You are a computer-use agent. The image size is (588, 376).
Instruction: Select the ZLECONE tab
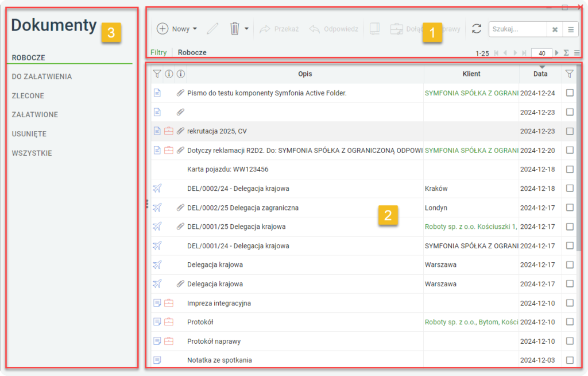coord(28,96)
